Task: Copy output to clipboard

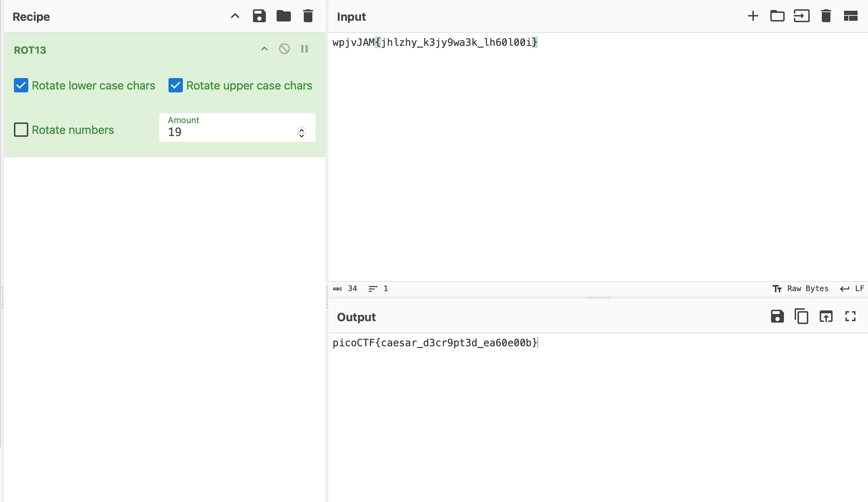Action: [801, 317]
